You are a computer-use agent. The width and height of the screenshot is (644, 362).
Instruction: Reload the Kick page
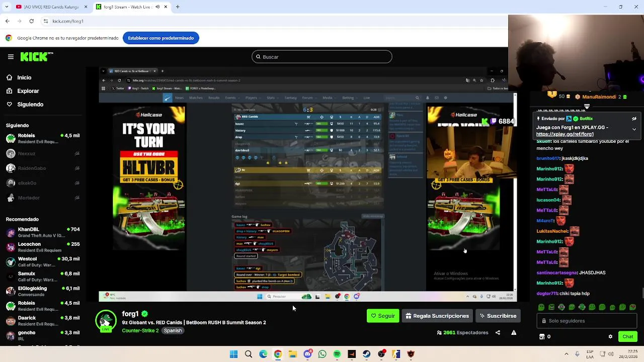(x=32, y=21)
